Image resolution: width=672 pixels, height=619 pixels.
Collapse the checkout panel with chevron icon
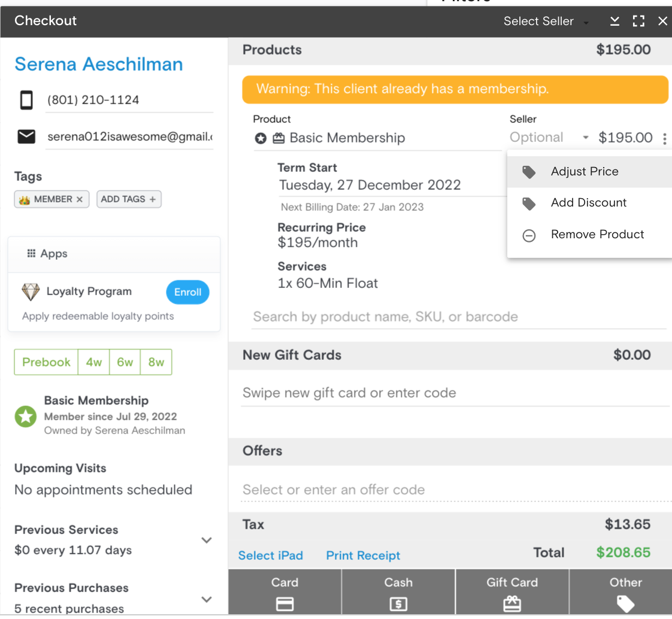(x=615, y=22)
